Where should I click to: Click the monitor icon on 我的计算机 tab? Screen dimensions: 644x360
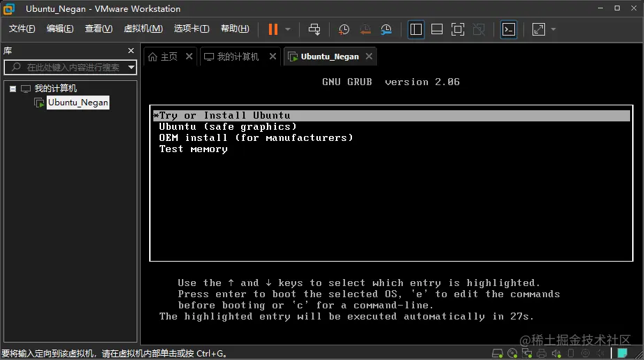(x=209, y=57)
